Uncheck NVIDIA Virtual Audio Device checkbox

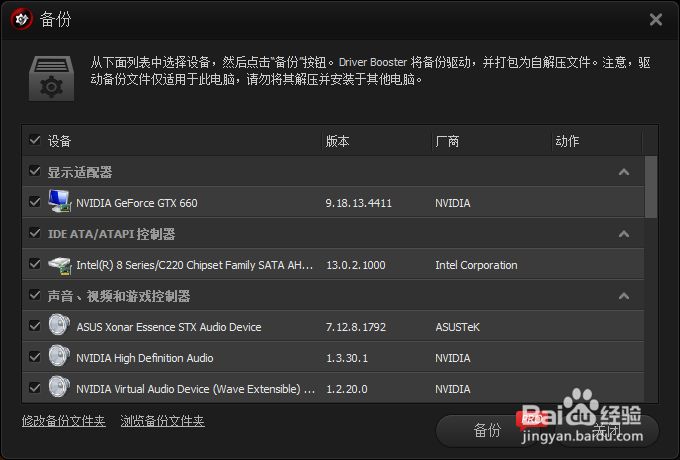35,388
